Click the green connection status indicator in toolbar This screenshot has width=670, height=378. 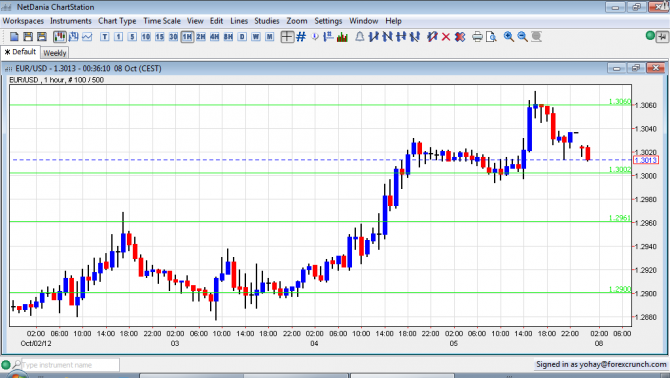point(650,36)
